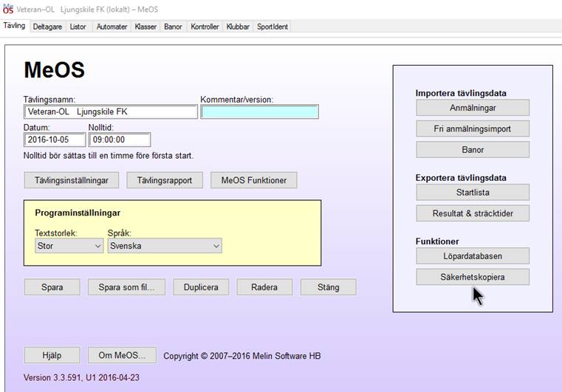Click Spara som fil... button
The height and width of the screenshot is (392, 562).
(x=126, y=287)
